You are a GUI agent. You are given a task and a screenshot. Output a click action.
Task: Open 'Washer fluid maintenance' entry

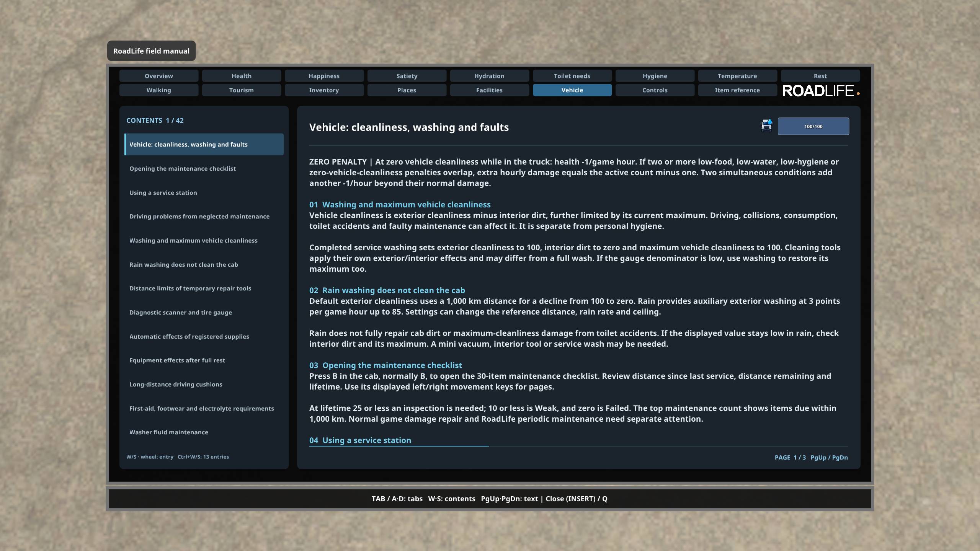204,432
